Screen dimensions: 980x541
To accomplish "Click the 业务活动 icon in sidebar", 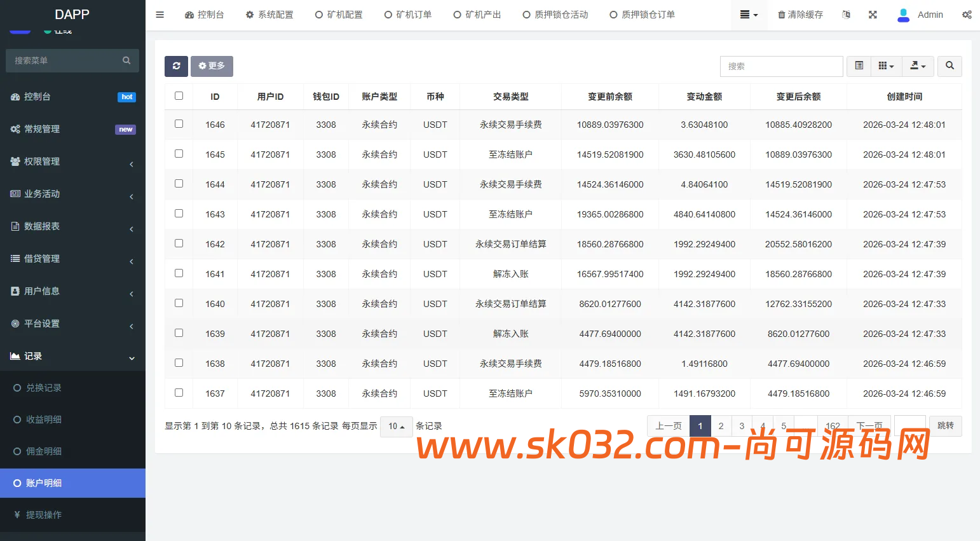I will pyautogui.click(x=15, y=194).
